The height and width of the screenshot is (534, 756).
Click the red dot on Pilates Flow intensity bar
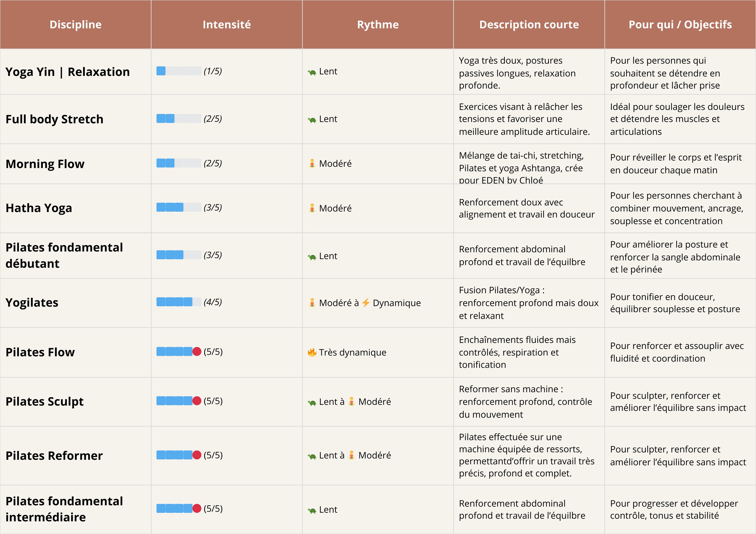coord(197,351)
